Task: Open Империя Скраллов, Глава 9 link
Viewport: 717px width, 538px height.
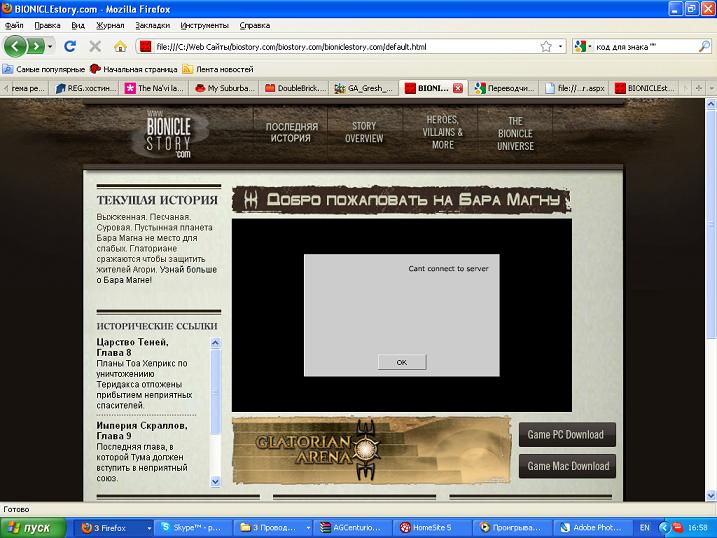Action: 142,431
